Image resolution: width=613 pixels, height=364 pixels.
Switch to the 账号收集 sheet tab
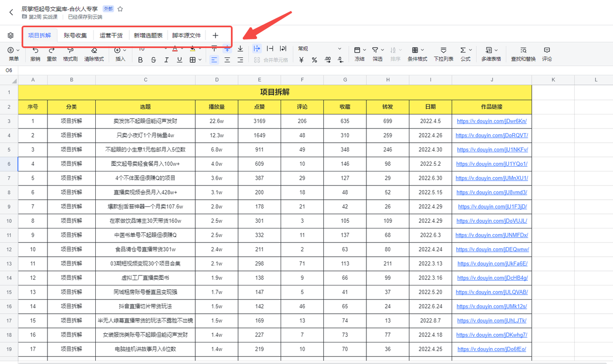tap(75, 35)
